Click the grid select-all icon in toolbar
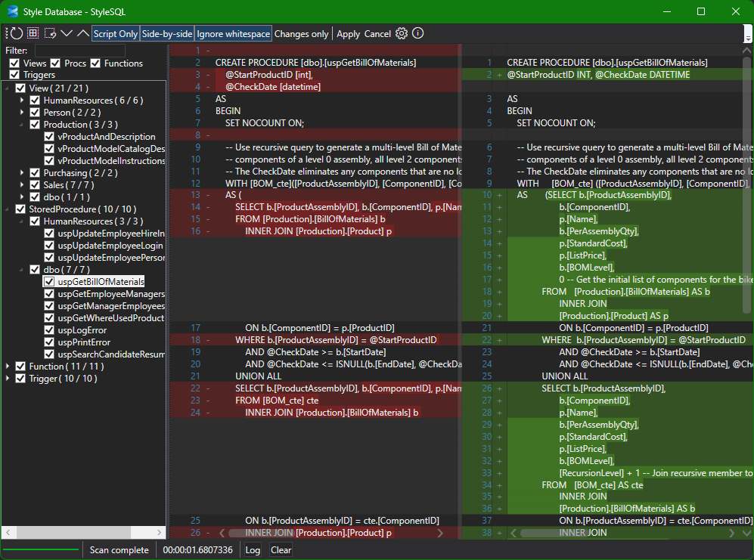 click(33, 33)
